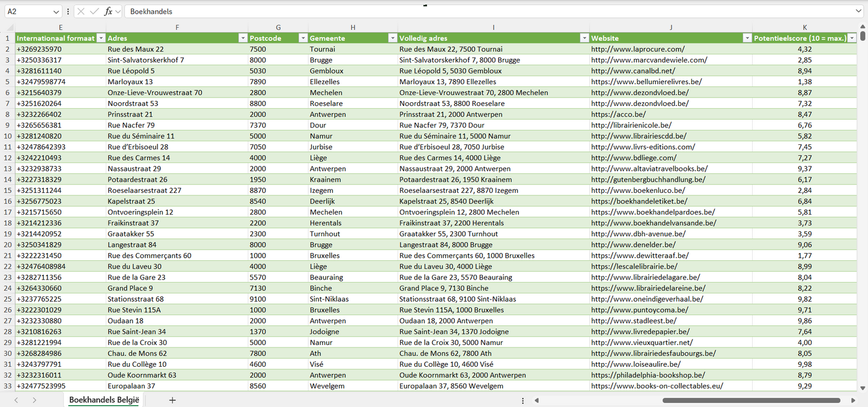The width and height of the screenshot is (868, 407).
Task: Open the Potentieelscore filter dropdown
Action: 851,38
